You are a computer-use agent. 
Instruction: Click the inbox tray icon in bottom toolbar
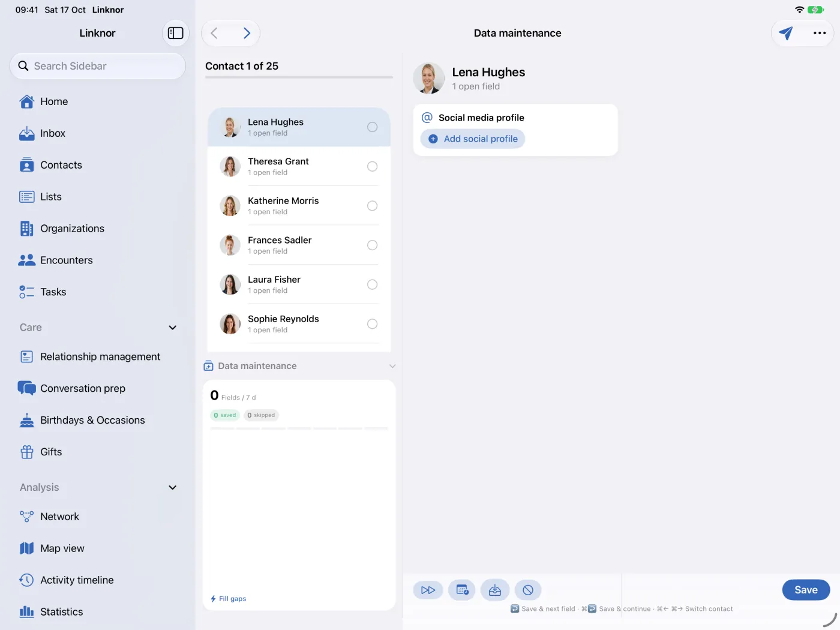(495, 590)
